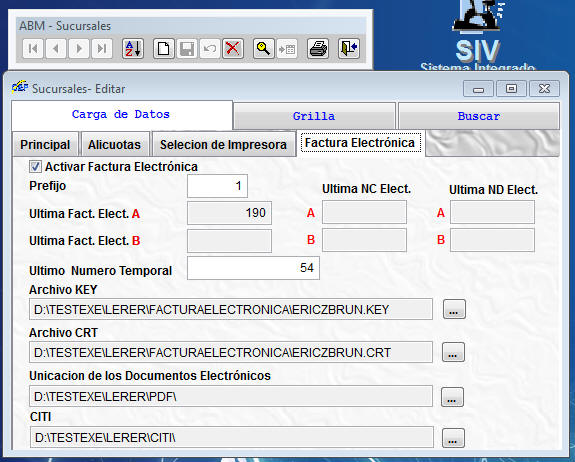
Task: Open search with magnifier icon
Action: pos(263,48)
